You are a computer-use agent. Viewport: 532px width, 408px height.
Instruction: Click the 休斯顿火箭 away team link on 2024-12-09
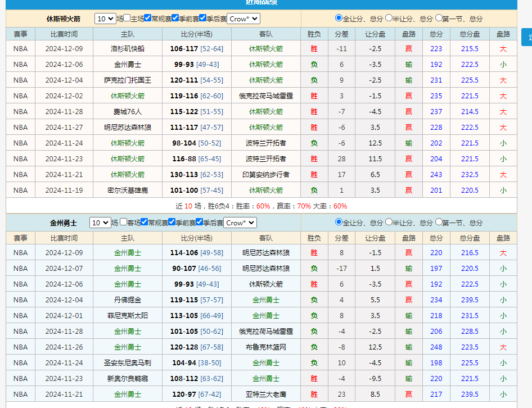point(265,48)
